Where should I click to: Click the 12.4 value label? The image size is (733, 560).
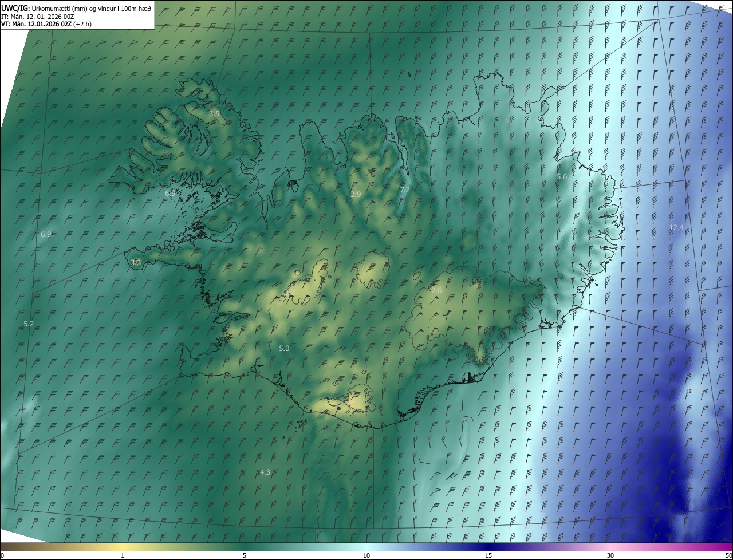pos(676,228)
